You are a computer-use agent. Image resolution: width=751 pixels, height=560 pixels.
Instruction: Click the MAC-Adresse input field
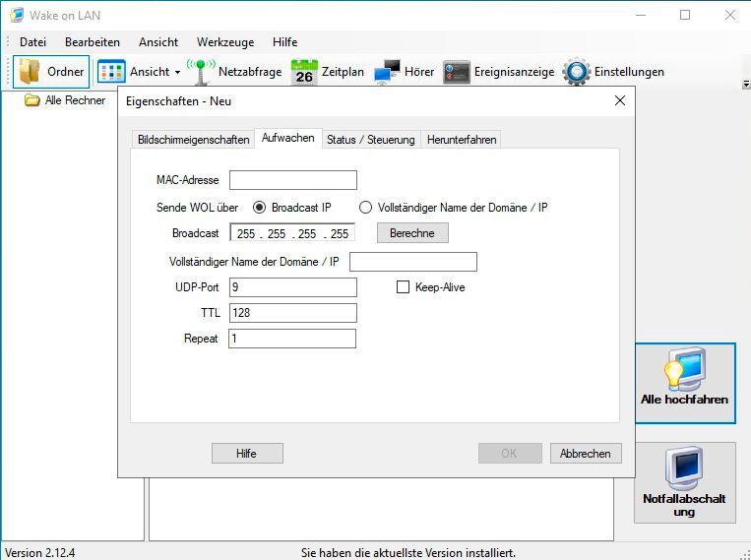tap(292, 180)
